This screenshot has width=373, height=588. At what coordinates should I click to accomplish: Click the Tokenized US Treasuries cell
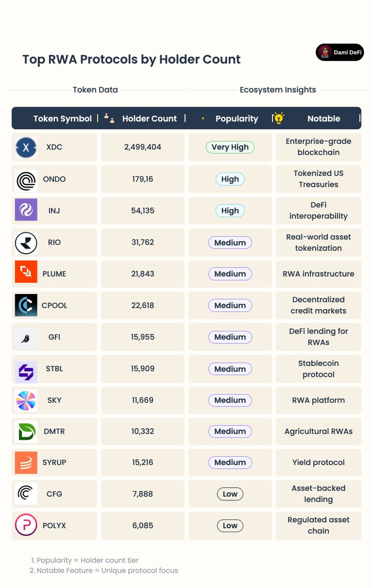(318, 179)
